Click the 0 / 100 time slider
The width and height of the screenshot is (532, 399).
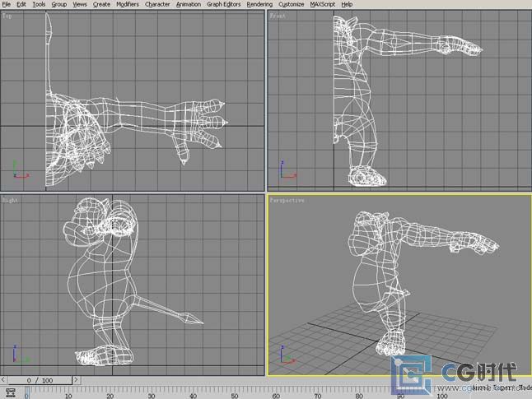(40, 380)
